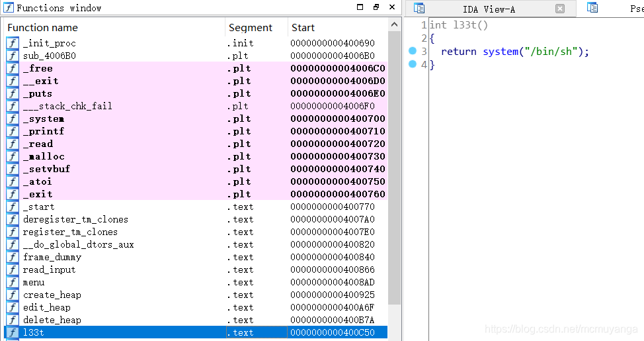Click the int l33t() declaration line
Image resolution: width=644 pixels, height=341 pixels.
point(459,25)
